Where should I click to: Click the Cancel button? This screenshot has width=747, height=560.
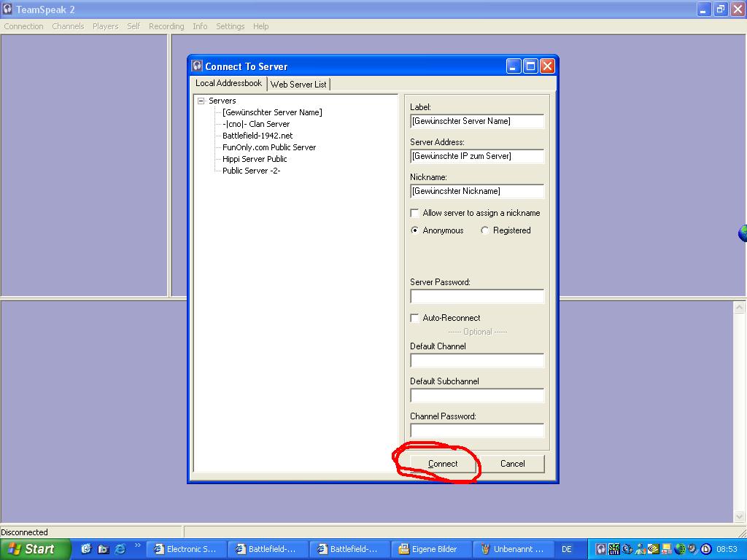[512, 464]
